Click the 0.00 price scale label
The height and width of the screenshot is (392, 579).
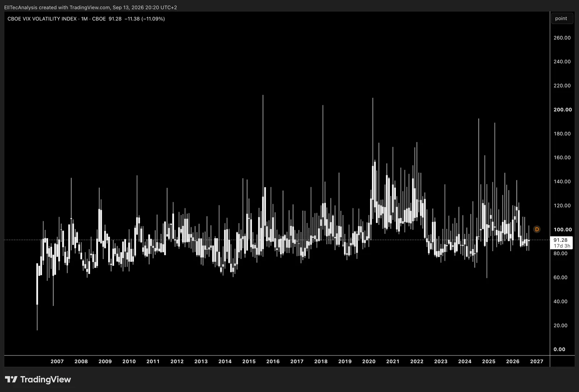tap(559, 349)
